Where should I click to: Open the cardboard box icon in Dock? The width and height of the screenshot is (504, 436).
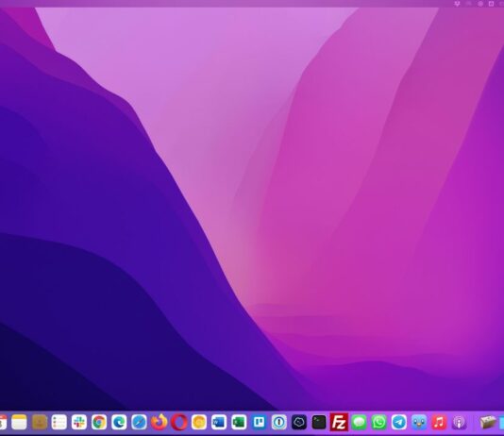pos(488,422)
